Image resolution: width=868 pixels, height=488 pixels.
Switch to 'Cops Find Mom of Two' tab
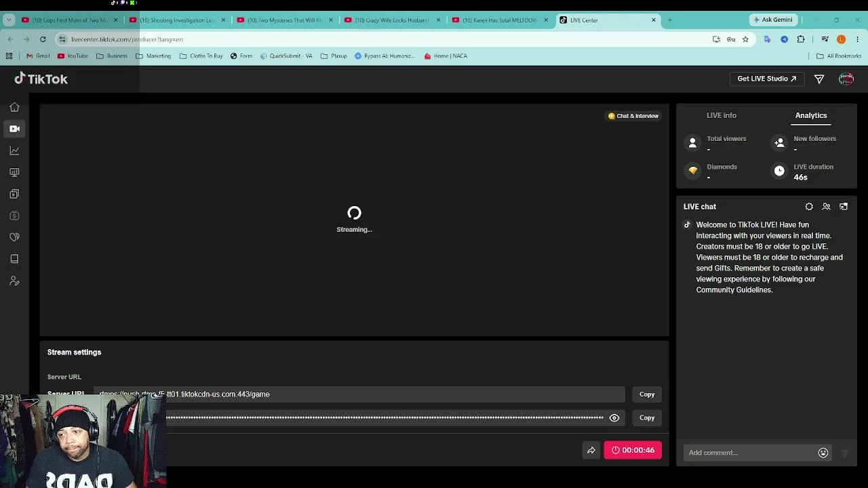[x=68, y=20]
